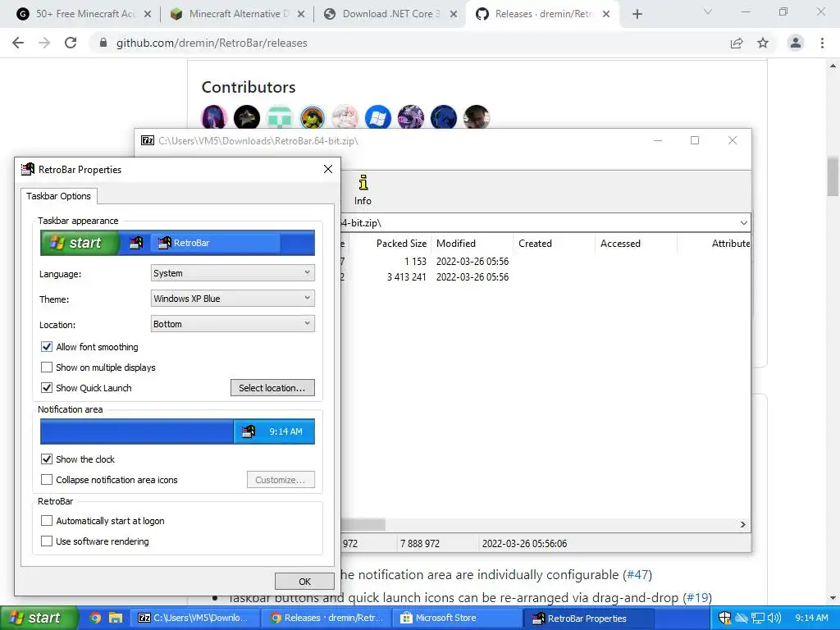Screen dimensions: 840x630
Task: Reload the GitHub page
Action: coord(71,43)
